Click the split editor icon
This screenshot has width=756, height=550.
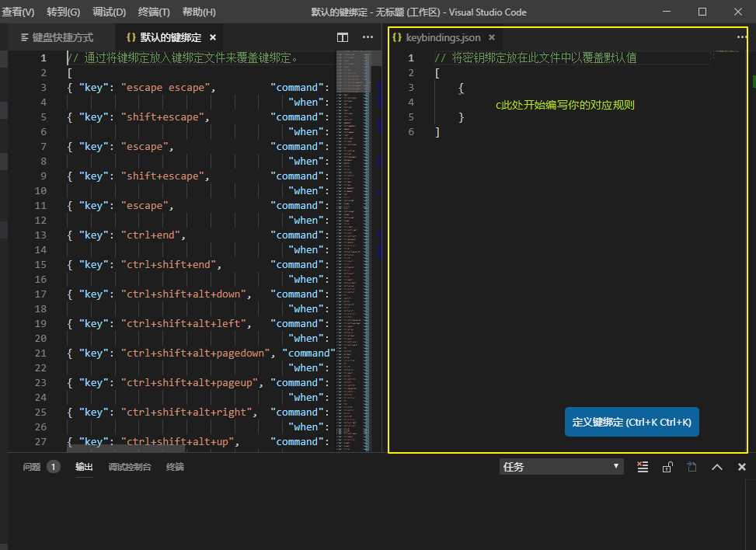[343, 37]
